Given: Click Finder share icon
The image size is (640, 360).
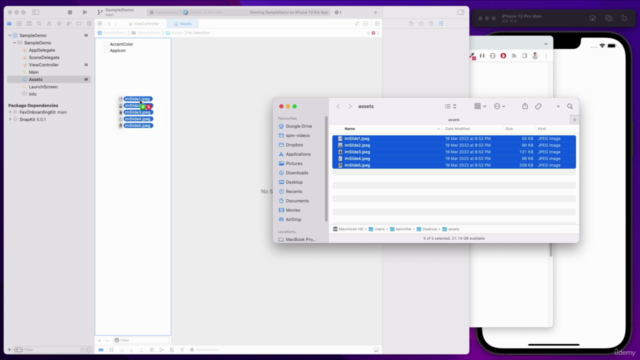Looking at the screenshot, I should (525, 107).
